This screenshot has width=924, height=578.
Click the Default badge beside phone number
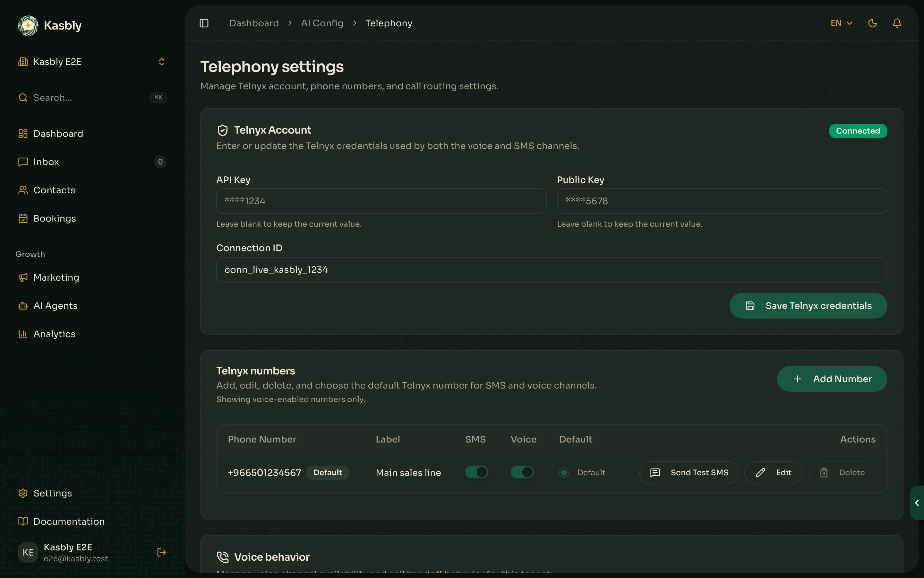click(328, 473)
